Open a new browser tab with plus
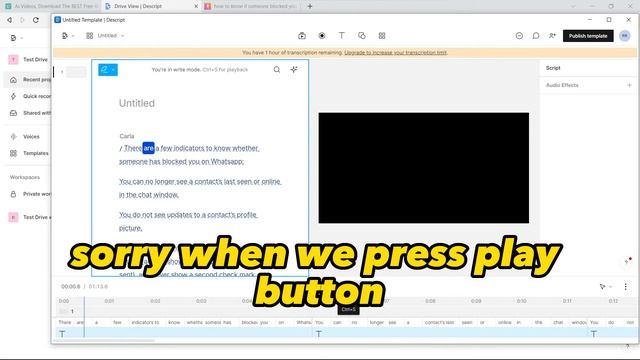Image resolution: width=640 pixels, height=360 pixels. (310, 6)
